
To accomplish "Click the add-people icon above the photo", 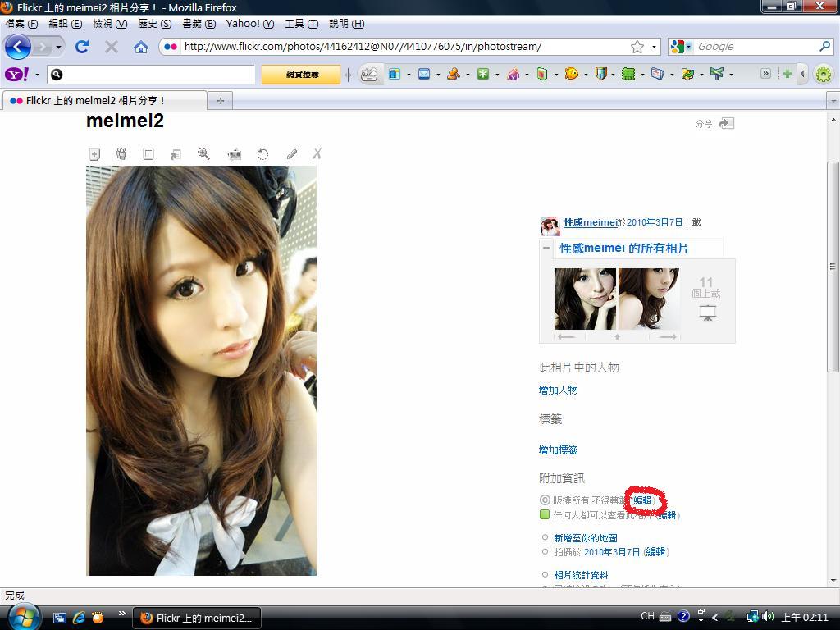I will coord(121,154).
